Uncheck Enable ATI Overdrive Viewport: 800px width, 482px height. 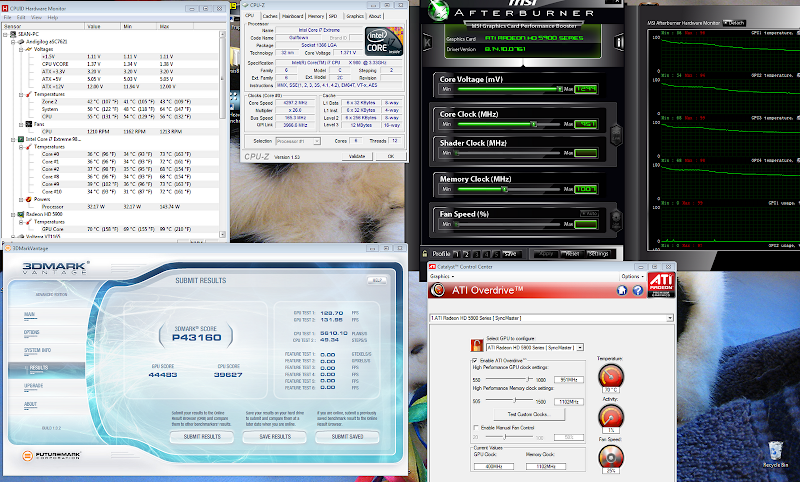(x=475, y=360)
